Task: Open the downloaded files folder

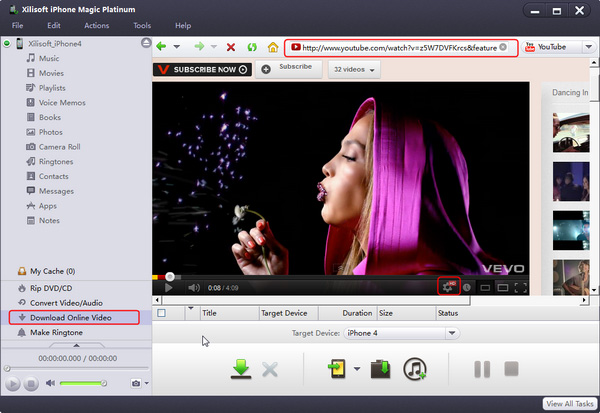Action: point(380,369)
